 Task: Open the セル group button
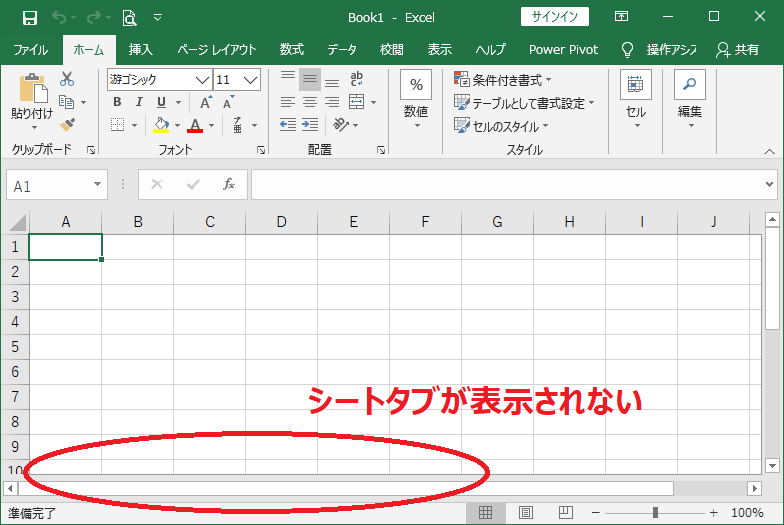pos(636,99)
